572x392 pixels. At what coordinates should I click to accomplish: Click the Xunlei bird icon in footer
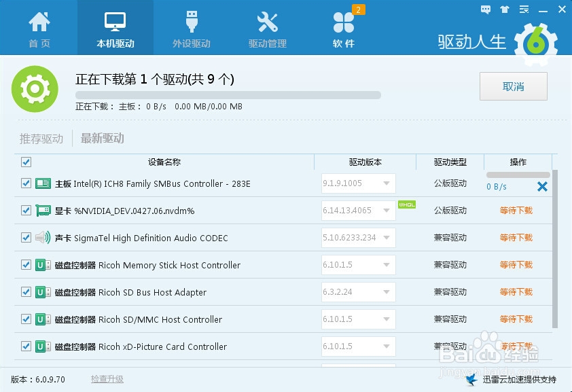tap(471, 380)
